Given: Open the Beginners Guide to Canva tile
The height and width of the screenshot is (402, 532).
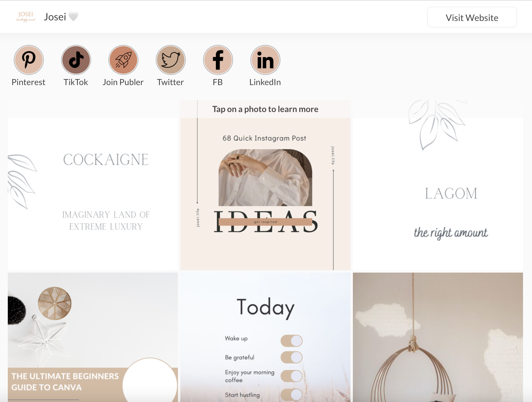Looking at the screenshot, I should [x=93, y=337].
